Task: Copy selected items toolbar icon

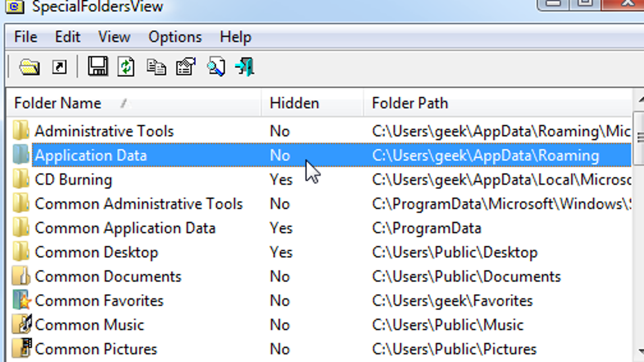Action: [156, 67]
